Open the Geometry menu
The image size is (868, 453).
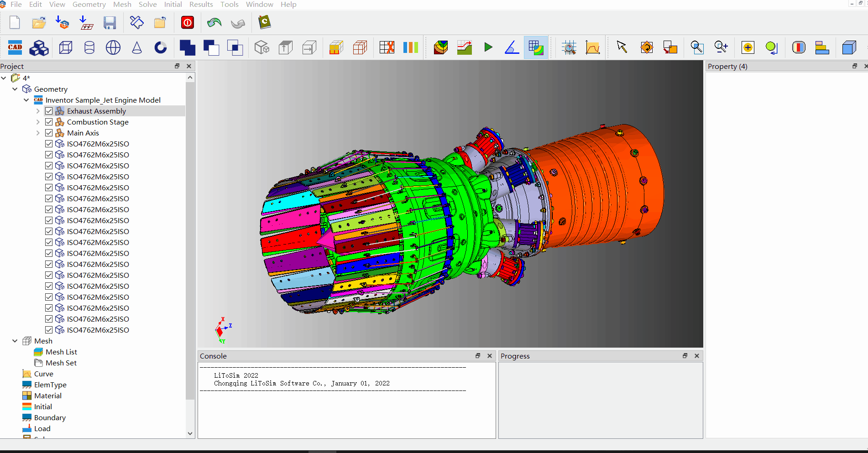tap(89, 4)
